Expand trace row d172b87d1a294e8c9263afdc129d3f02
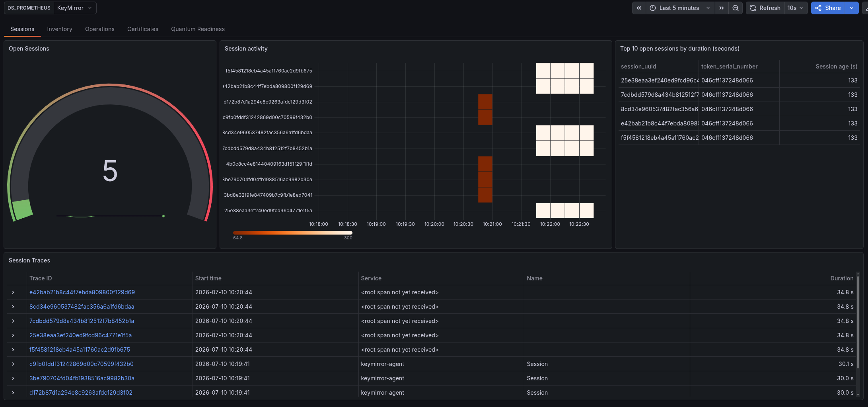Screen dimensions: 868x407 pos(13,393)
